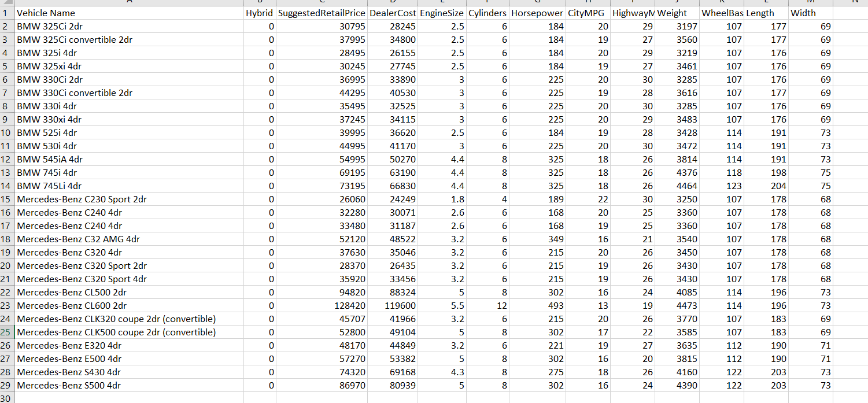Select the Mercedes-Benz E320 4dr cell
The width and height of the screenshot is (868, 403).
tap(129, 345)
